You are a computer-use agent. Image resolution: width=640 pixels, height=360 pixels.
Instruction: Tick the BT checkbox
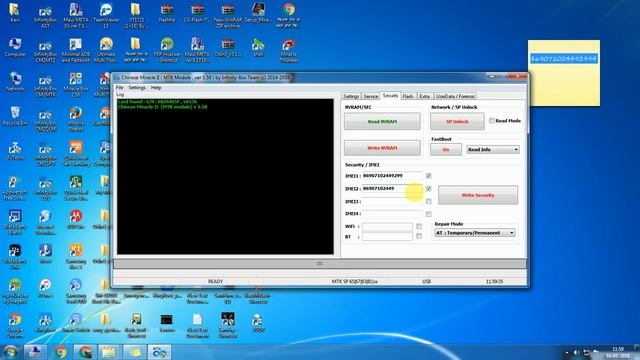click(x=419, y=236)
